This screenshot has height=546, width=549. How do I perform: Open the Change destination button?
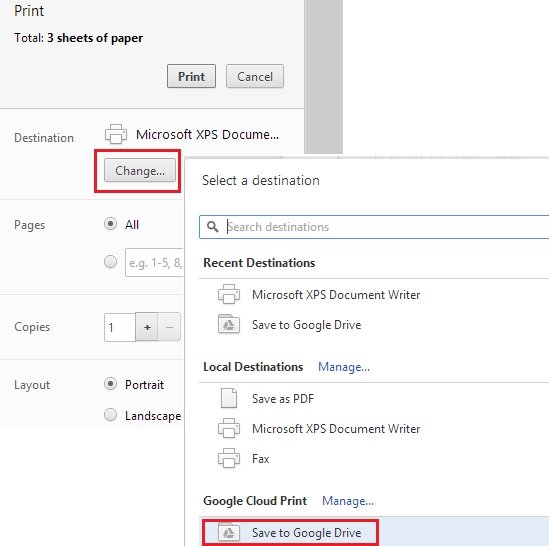point(140,171)
